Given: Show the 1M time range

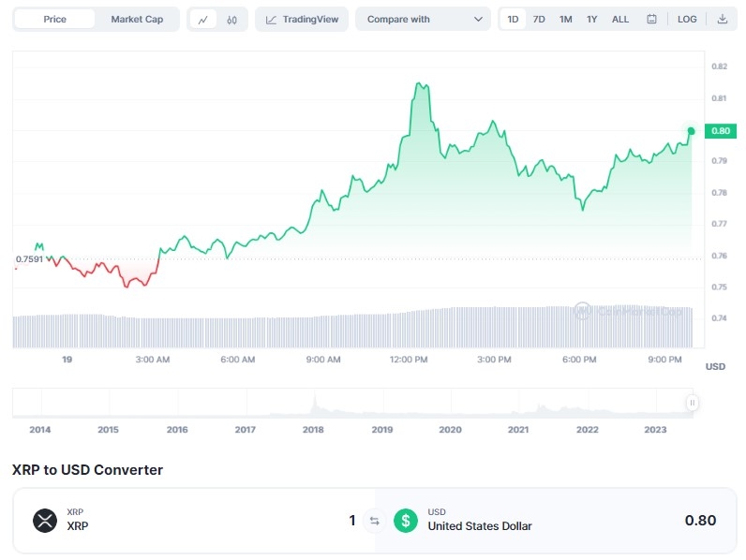Looking at the screenshot, I should [x=565, y=20].
